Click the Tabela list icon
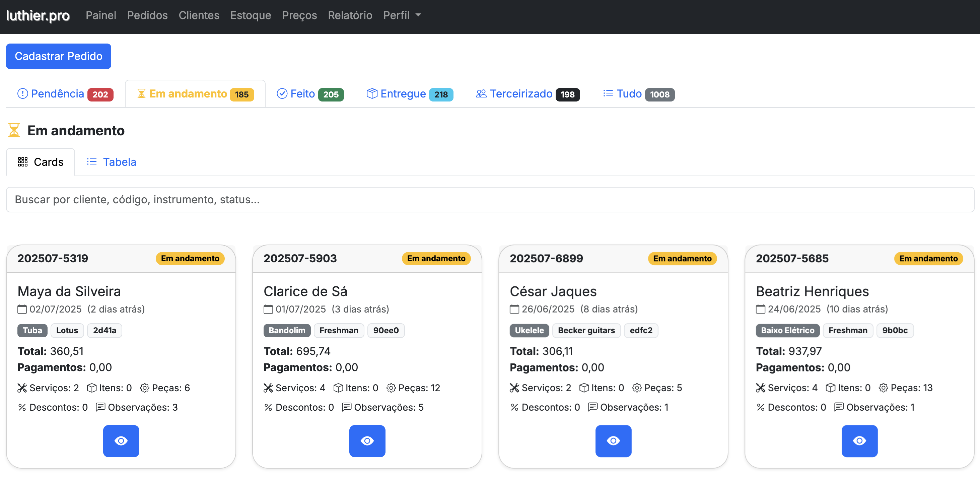Image resolution: width=980 pixels, height=477 pixels. pos(92,162)
